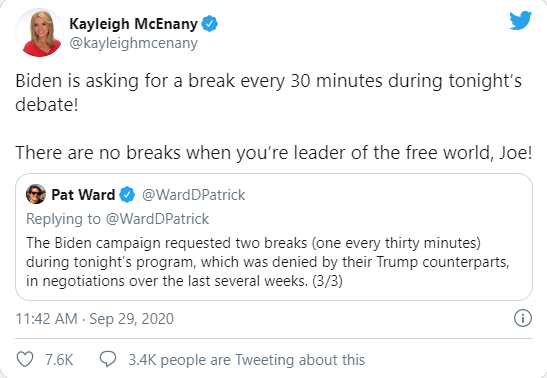
Task: Open Pat Ward's small avatar
Action: click(36, 194)
